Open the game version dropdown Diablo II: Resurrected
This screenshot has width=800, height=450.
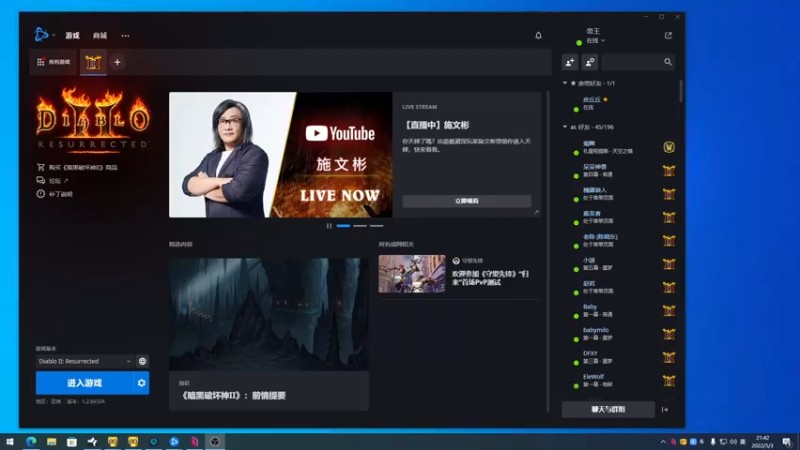(x=85, y=361)
